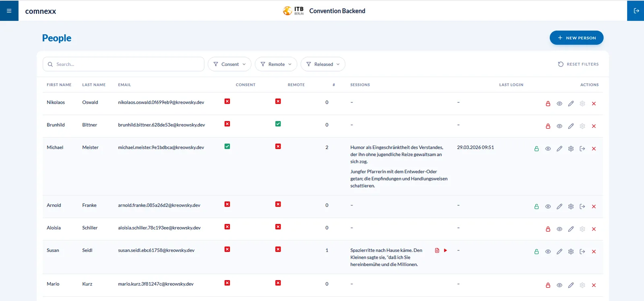This screenshot has width=644, height=301.
Task: Click the session text starting 'Jungfer Pfarrerin'
Action: click(399, 178)
